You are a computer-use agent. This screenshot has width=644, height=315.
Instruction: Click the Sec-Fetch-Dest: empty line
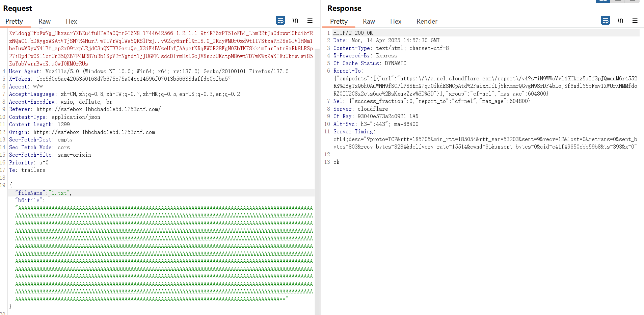[x=41, y=139]
